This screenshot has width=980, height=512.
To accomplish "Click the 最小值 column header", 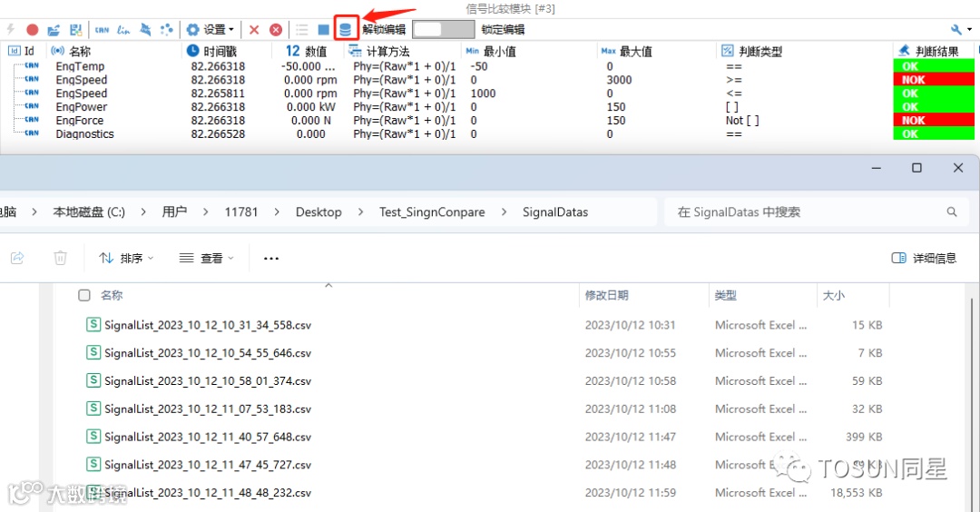I will coord(491,51).
